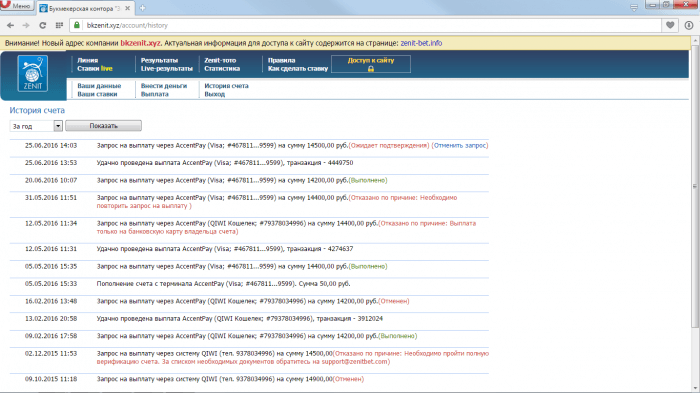
Task: Click the vertical page scrollbar
Action: tap(695, 186)
